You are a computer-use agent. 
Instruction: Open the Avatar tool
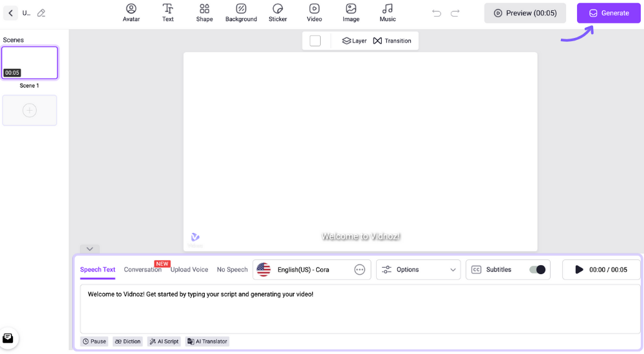pos(131,13)
